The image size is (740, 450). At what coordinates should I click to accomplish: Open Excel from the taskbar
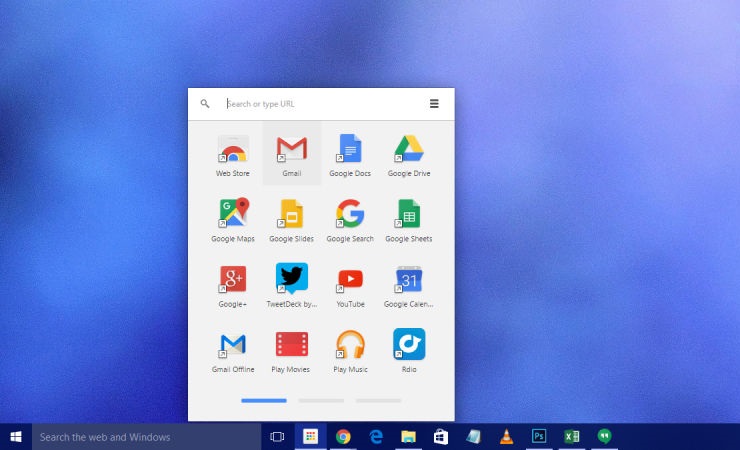(572, 437)
